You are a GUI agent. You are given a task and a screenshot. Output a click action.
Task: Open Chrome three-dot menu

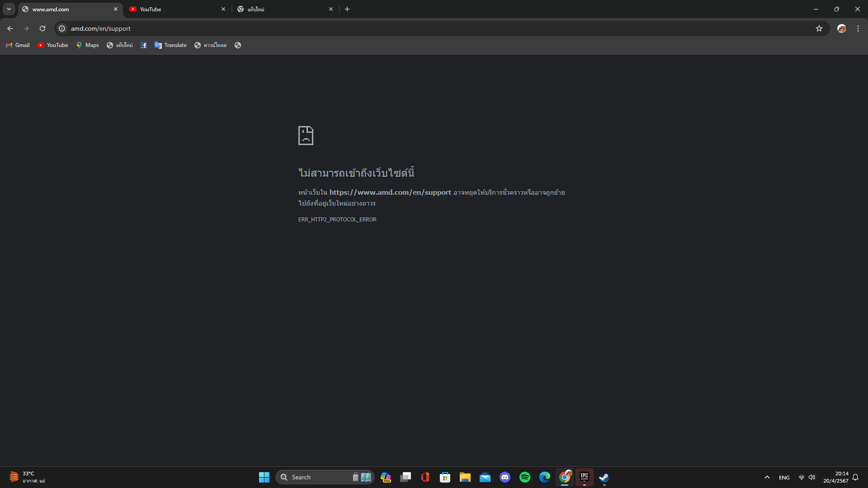pyautogui.click(x=858, y=28)
